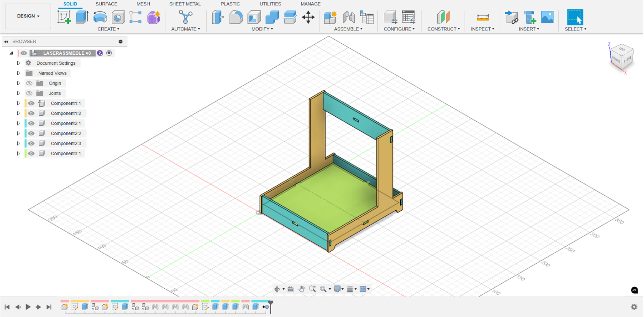
Task: Activate the Move/Copy arrows tool
Action: click(309, 17)
